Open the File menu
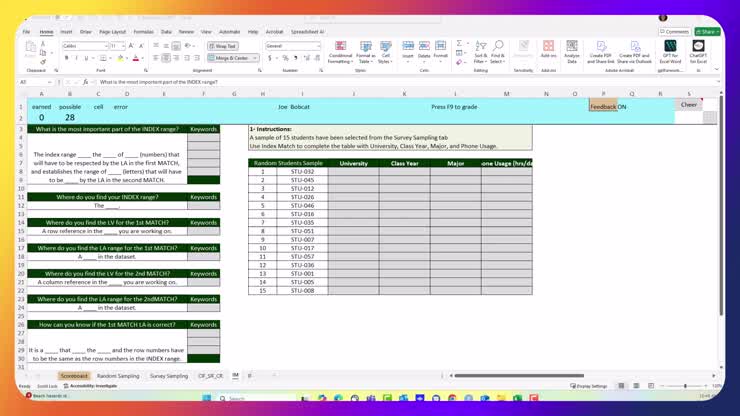The width and height of the screenshot is (740, 416). (x=26, y=32)
